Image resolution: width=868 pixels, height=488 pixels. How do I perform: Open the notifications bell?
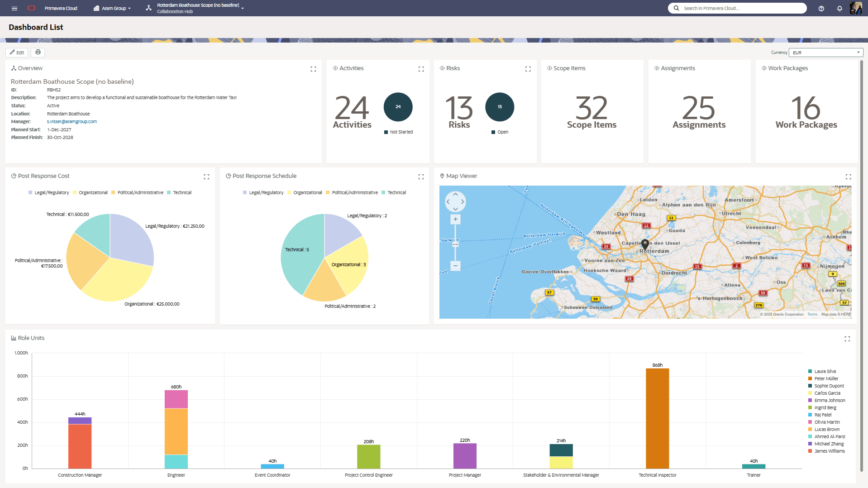(x=839, y=8)
